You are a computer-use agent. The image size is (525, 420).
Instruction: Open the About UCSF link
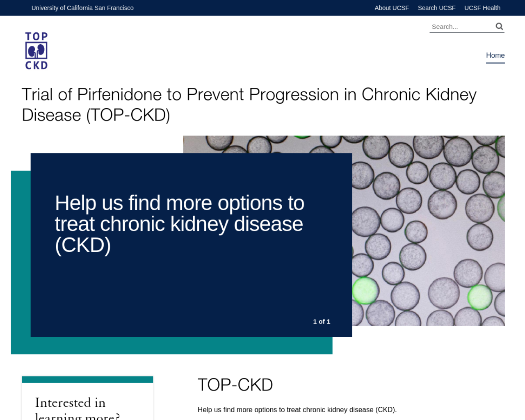[x=392, y=8]
